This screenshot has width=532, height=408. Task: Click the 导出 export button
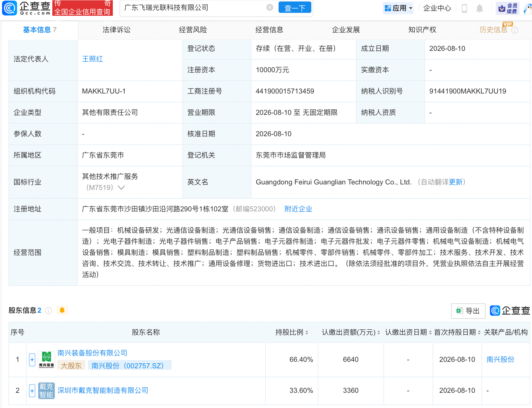pyautogui.click(x=468, y=311)
